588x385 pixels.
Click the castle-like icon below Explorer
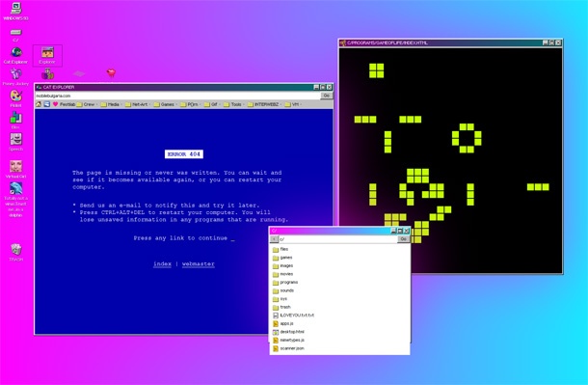47,74
